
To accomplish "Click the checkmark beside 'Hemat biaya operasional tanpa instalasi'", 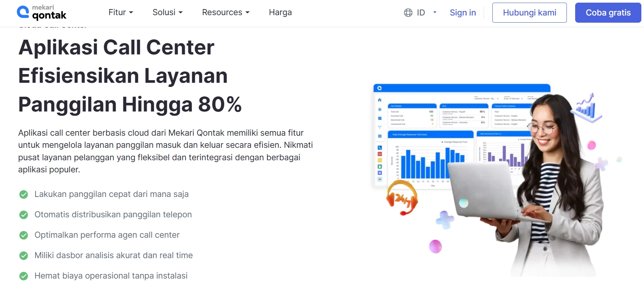I will 23,276.
